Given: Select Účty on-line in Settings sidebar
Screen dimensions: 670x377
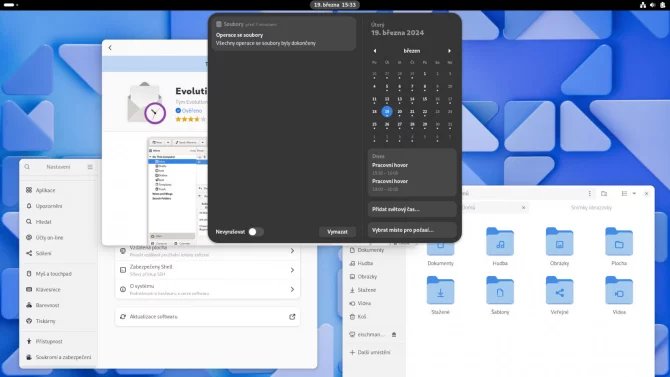Looking at the screenshot, I should point(59,238).
